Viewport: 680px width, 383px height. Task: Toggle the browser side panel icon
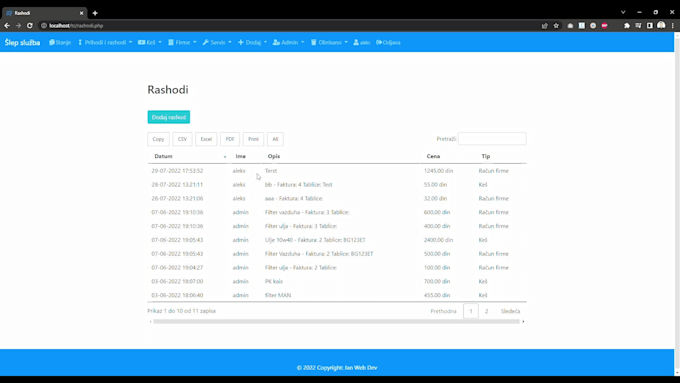coord(650,26)
